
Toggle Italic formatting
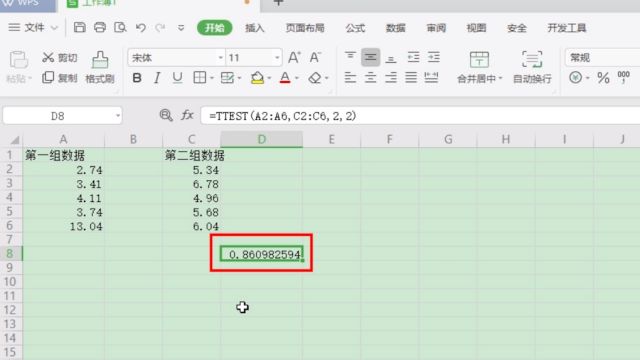[x=157, y=78]
